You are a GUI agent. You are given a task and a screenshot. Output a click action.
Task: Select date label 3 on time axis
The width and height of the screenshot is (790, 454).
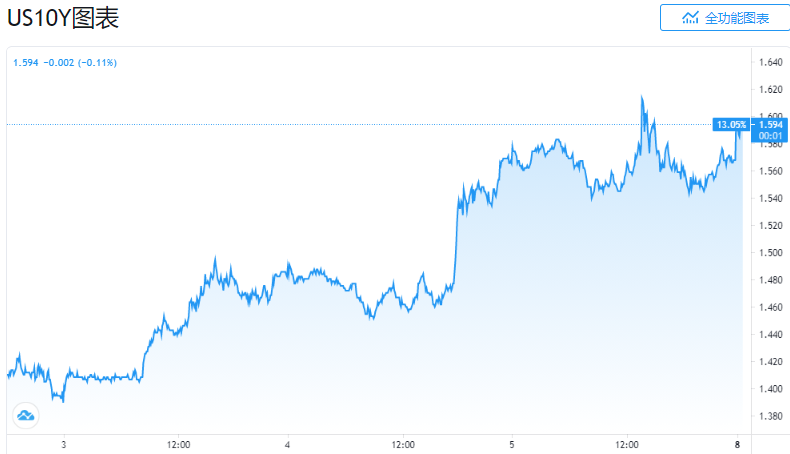63,443
